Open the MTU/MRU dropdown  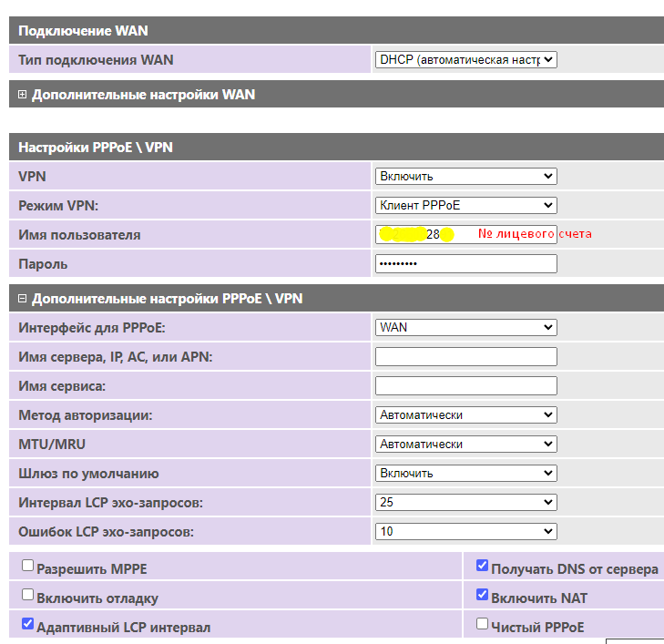(x=465, y=444)
